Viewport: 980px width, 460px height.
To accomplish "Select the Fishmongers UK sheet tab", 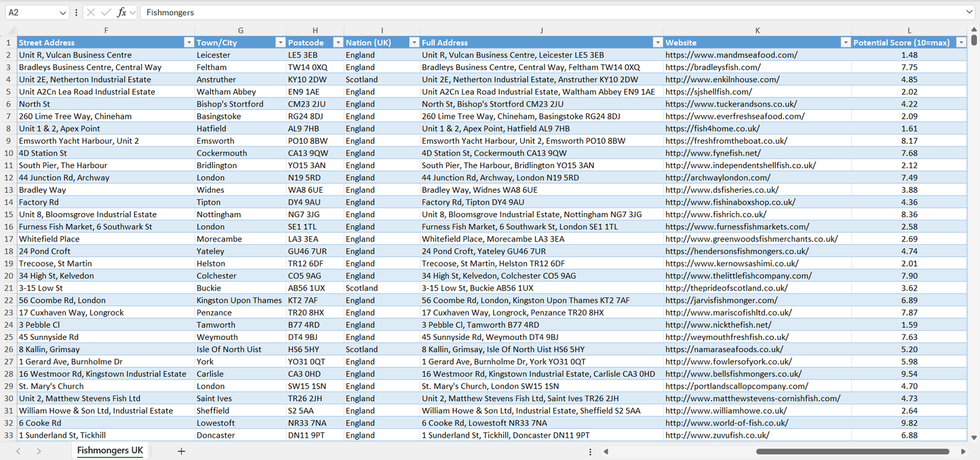I will coord(109,451).
